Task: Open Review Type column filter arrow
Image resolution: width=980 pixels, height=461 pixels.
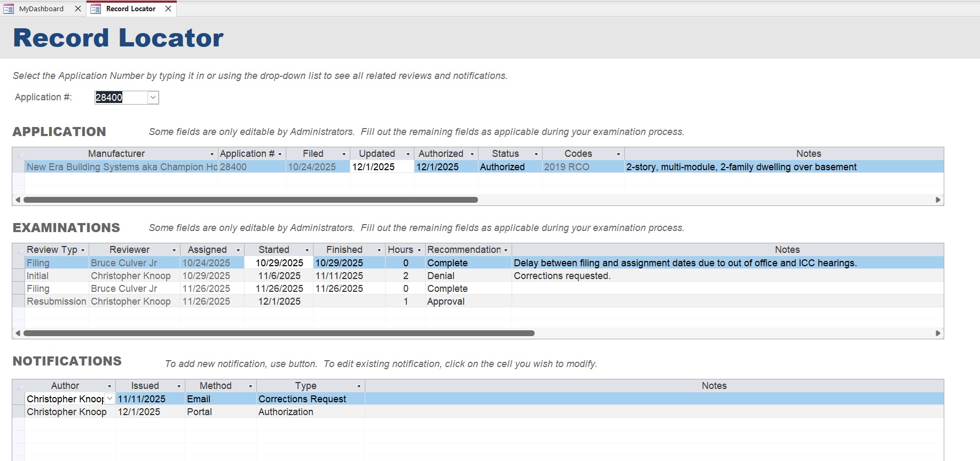Action: [83, 250]
